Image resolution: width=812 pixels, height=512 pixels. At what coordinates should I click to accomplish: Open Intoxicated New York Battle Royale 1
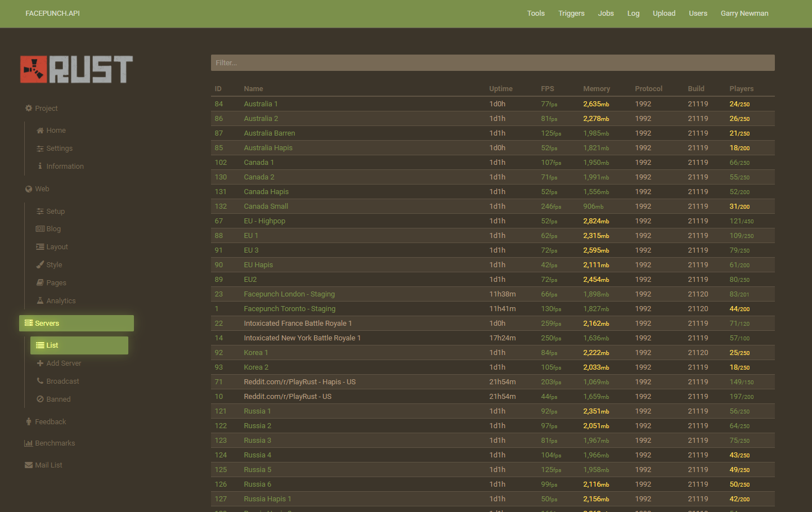(302, 338)
